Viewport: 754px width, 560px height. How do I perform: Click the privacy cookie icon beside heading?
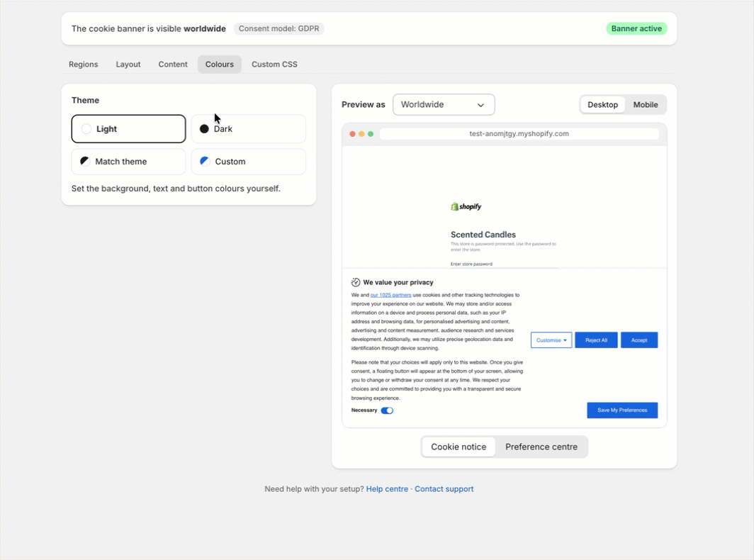tap(356, 282)
